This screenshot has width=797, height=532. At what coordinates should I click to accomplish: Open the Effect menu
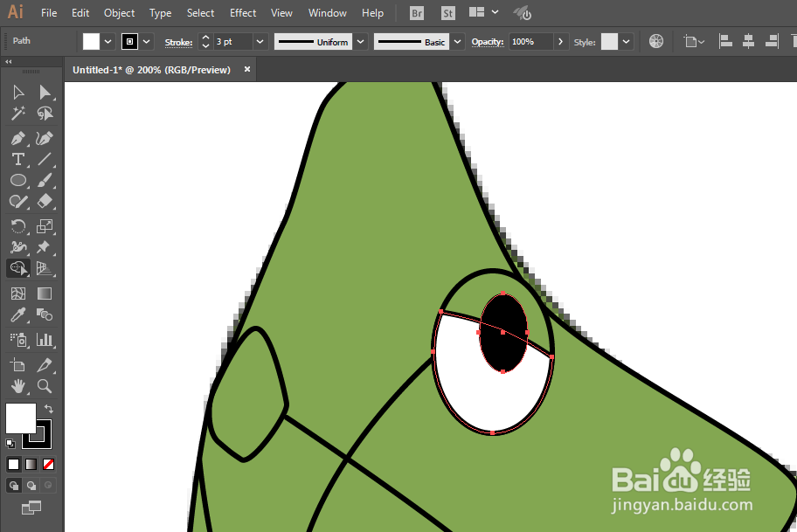coord(243,13)
